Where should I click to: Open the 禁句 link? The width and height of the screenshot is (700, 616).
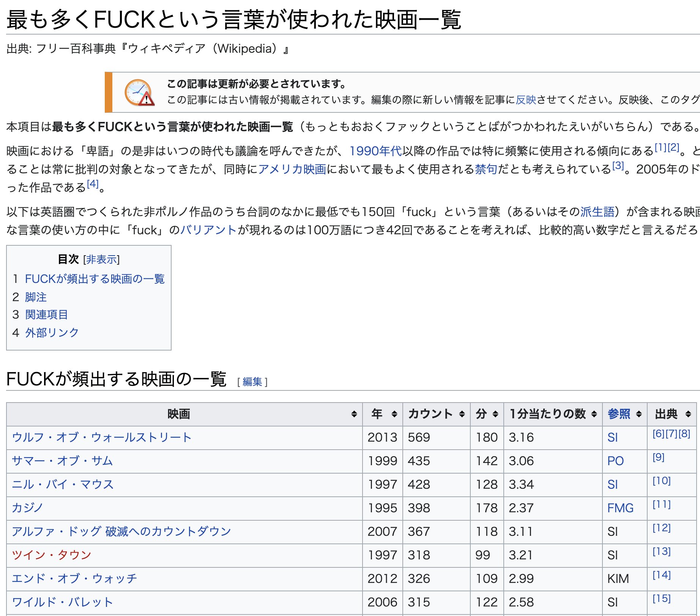[x=486, y=169]
